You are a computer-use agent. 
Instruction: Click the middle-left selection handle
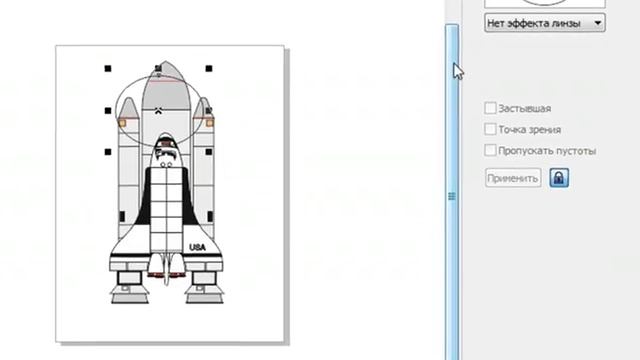(108, 111)
